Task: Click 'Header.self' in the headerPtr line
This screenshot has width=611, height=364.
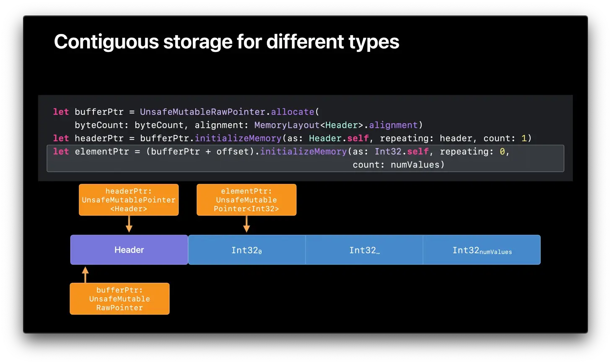Action: 339,138
